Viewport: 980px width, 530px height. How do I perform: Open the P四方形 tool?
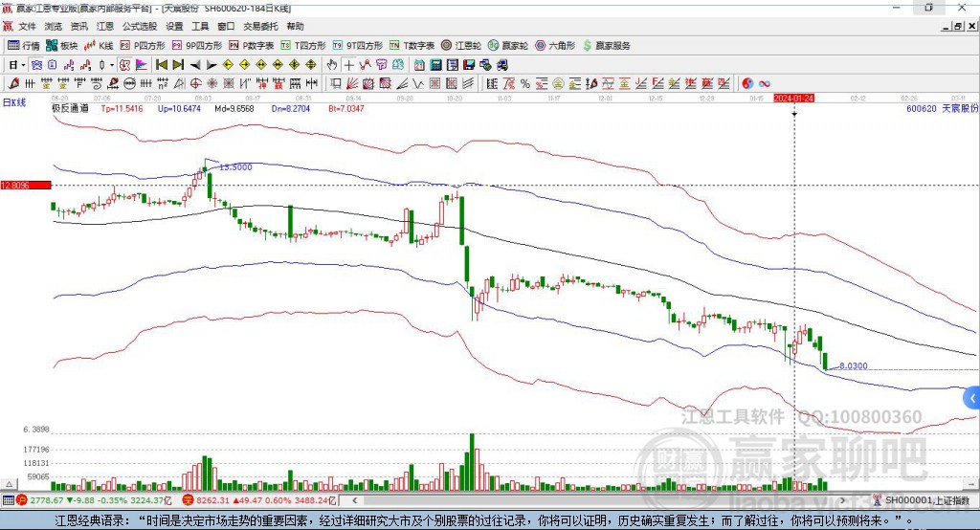pos(142,46)
